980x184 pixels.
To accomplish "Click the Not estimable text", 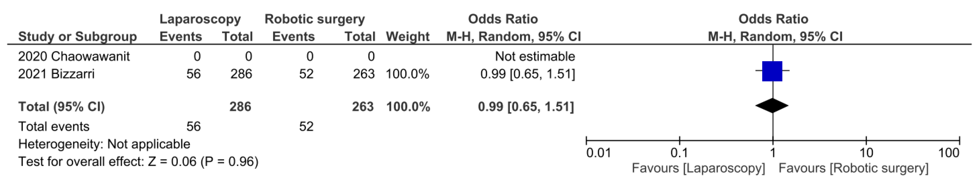I will (535, 56).
